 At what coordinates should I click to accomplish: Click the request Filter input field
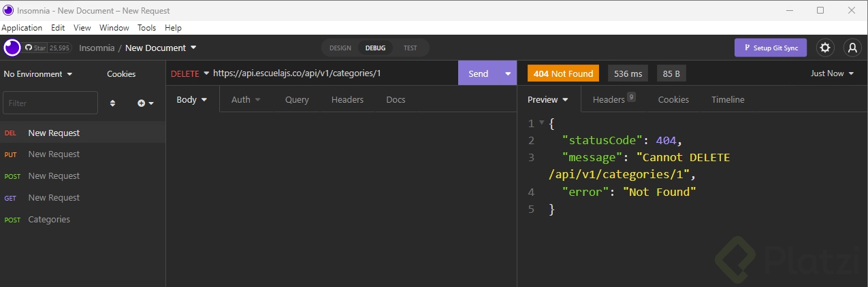point(50,103)
